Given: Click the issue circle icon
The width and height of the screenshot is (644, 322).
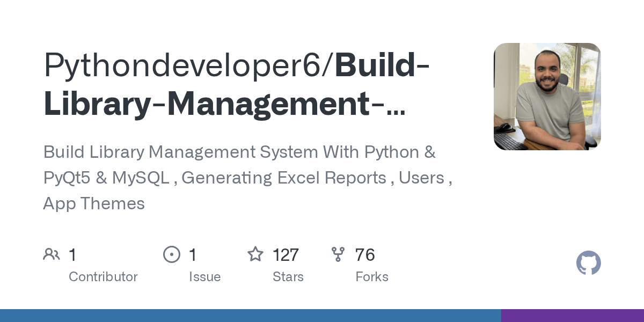Looking at the screenshot, I should (171, 253).
